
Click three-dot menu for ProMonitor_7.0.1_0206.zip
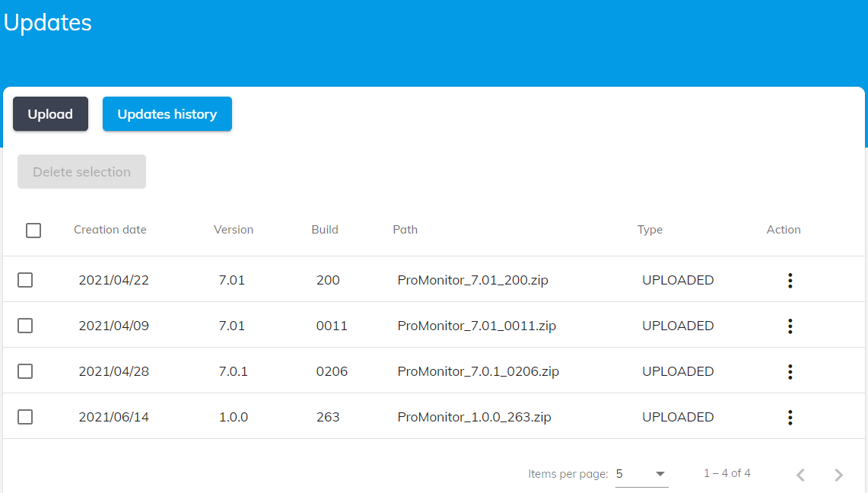(x=790, y=372)
